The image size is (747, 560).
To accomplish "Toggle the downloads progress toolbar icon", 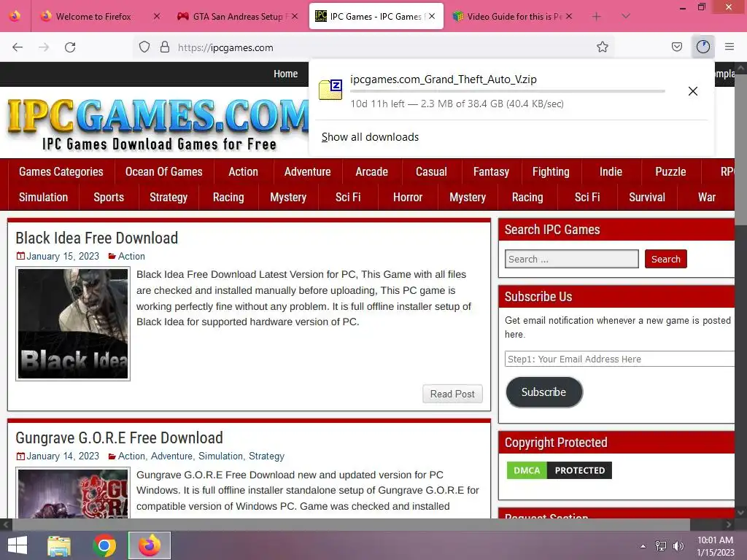I will (x=703, y=47).
